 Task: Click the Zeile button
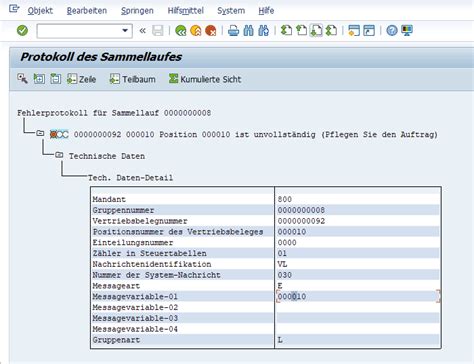click(x=81, y=79)
